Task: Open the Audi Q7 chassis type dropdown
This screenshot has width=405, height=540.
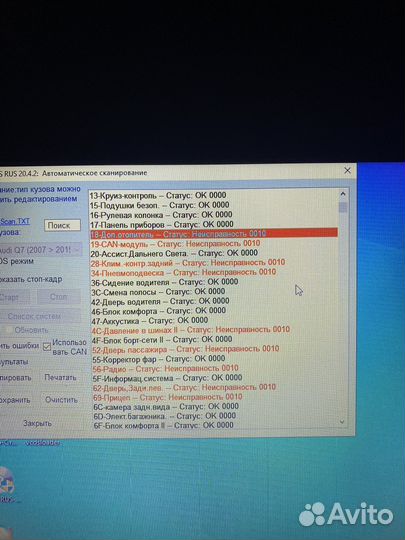Action: (41, 249)
